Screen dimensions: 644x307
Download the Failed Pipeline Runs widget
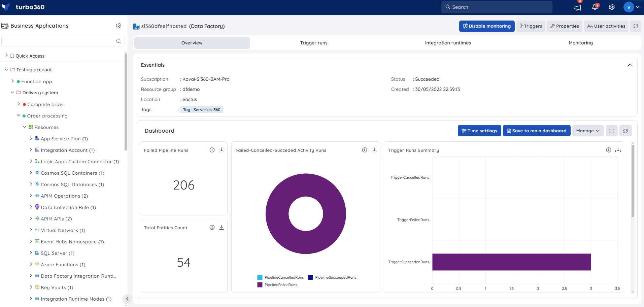[222, 150]
